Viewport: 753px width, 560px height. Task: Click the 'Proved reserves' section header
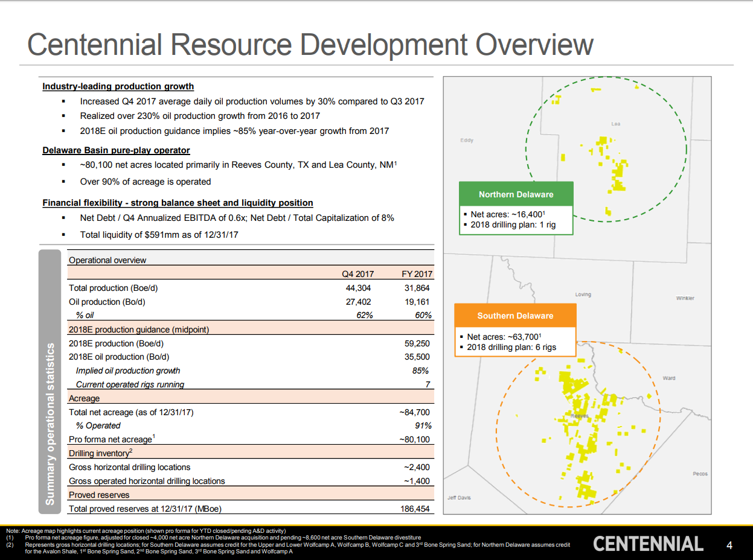click(99, 495)
